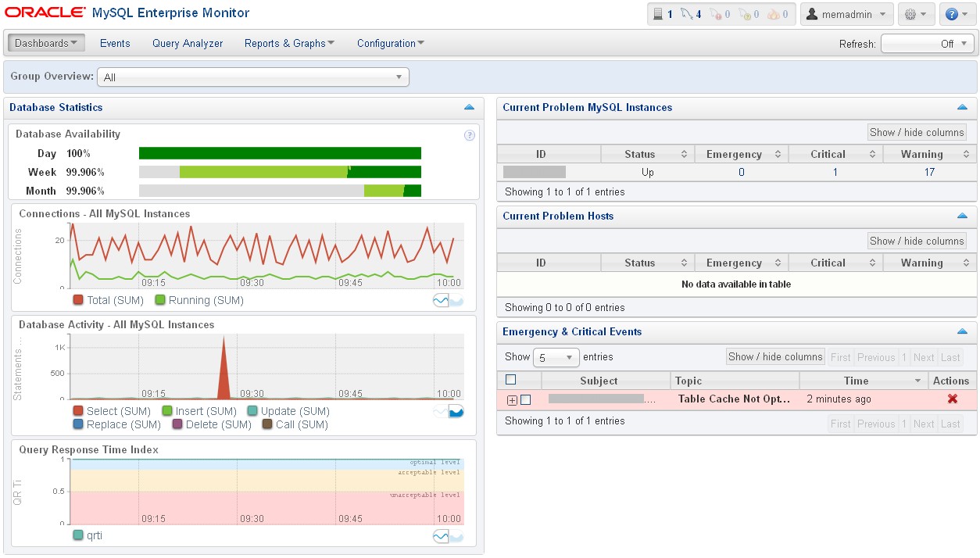
Task: Expand the Table Cache event row details
Action: point(513,400)
